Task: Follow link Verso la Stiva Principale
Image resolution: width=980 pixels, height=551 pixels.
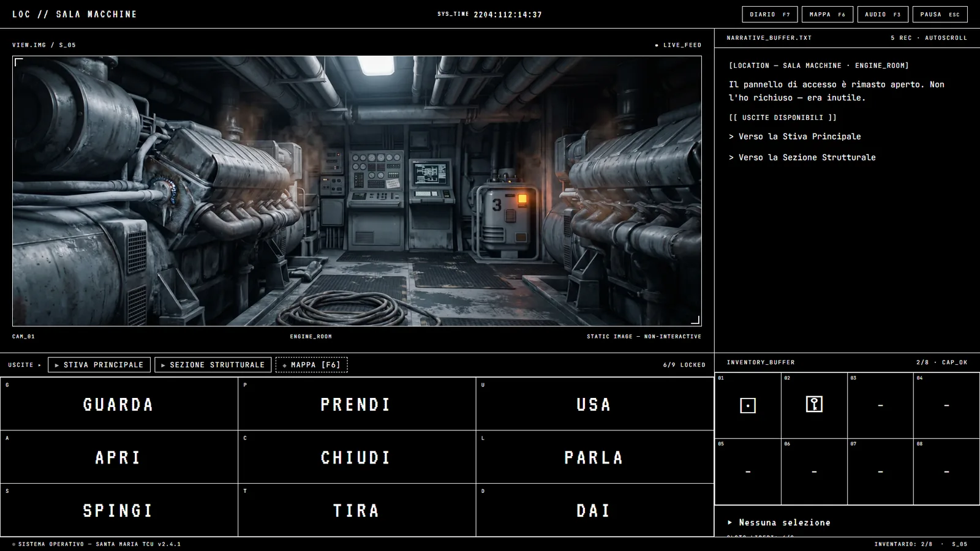Action: pos(795,137)
